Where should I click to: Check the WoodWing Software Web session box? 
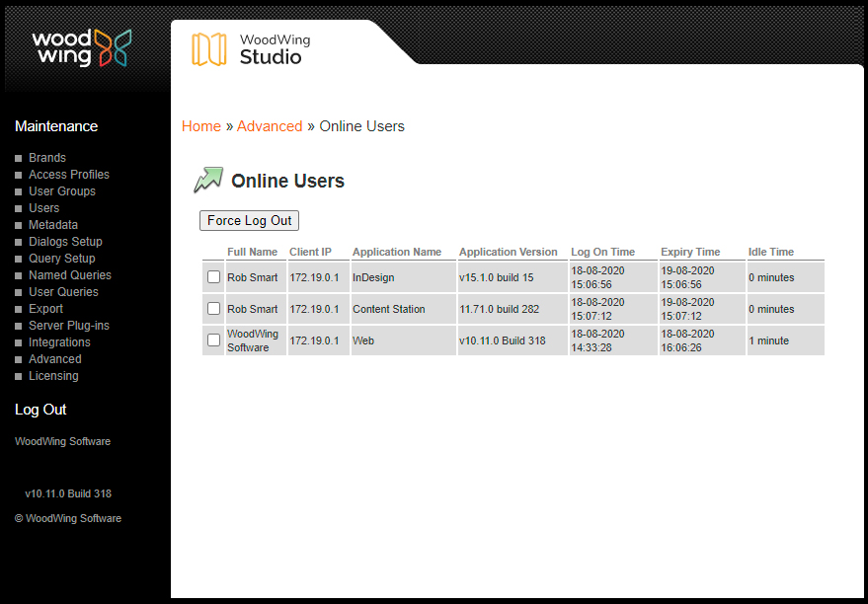point(213,340)
